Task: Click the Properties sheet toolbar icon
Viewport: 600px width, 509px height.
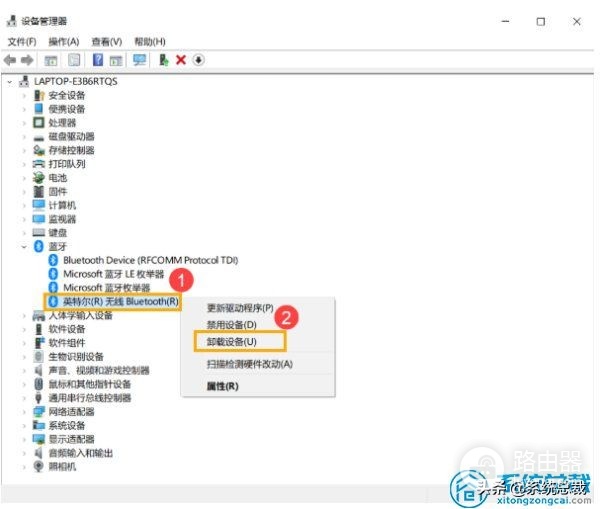Action: click(x=74, y=60)
